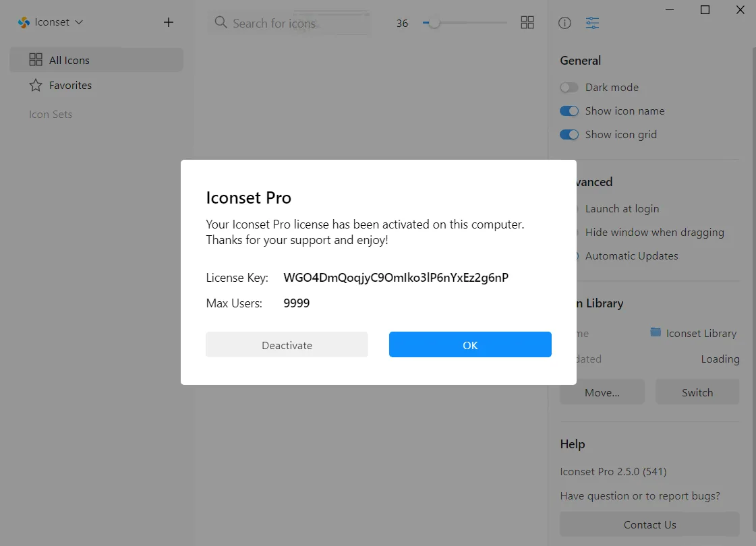Toggle Show icon name switch
This screenshot has height=546, width=756.
(x=569, y=111)
